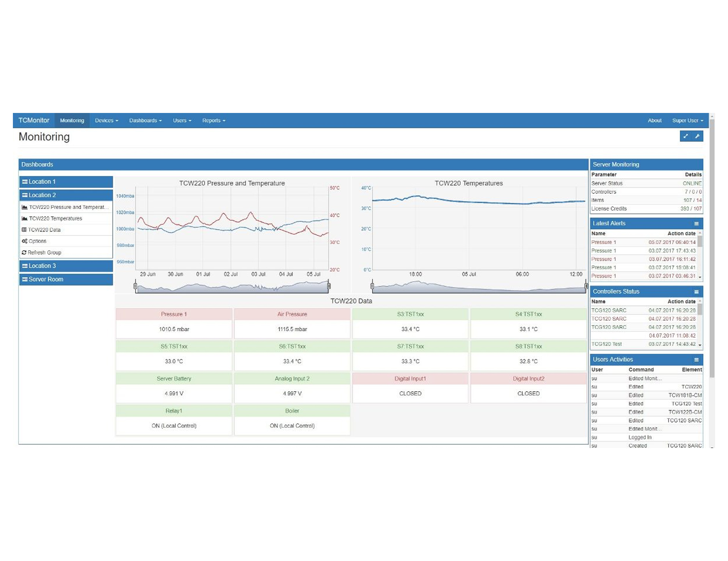The image size is (728, 561).
Task: Click the wrench settings icon button
Action: click(697, 136)
